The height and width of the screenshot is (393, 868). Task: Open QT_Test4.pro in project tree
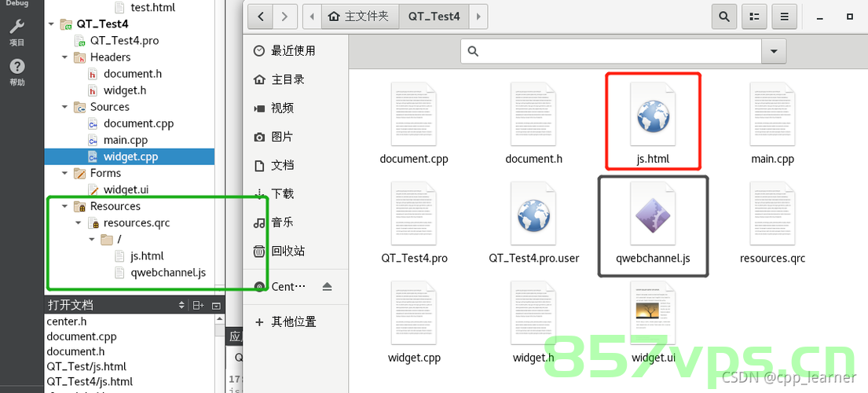pyautogui.click(x=125, y=41)
